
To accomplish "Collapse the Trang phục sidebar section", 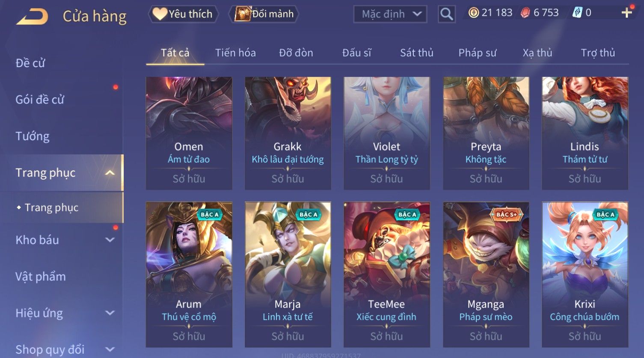I will (x=110, y=173).
